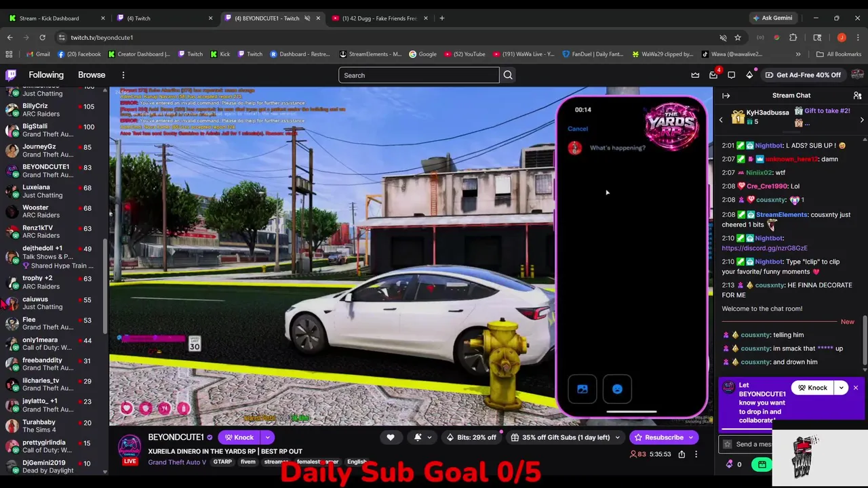Click the search magnifier button
Screen dimensions: 868x488
click(508, 75)
